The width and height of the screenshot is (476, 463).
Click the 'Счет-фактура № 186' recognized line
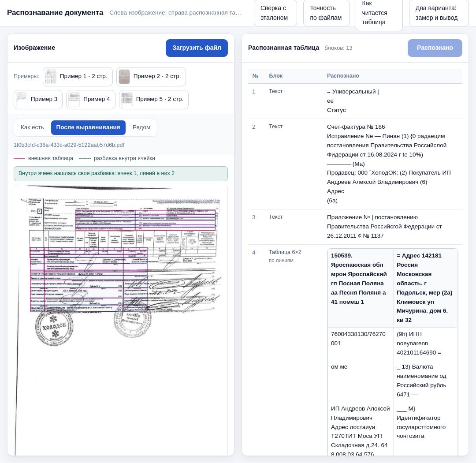356,127
